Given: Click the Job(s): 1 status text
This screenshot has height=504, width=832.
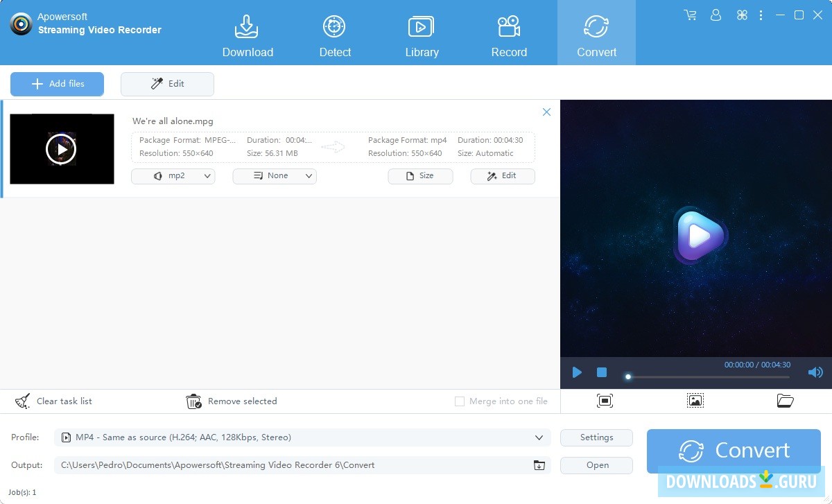Looking at the screenshot, I should click(22, 492).
